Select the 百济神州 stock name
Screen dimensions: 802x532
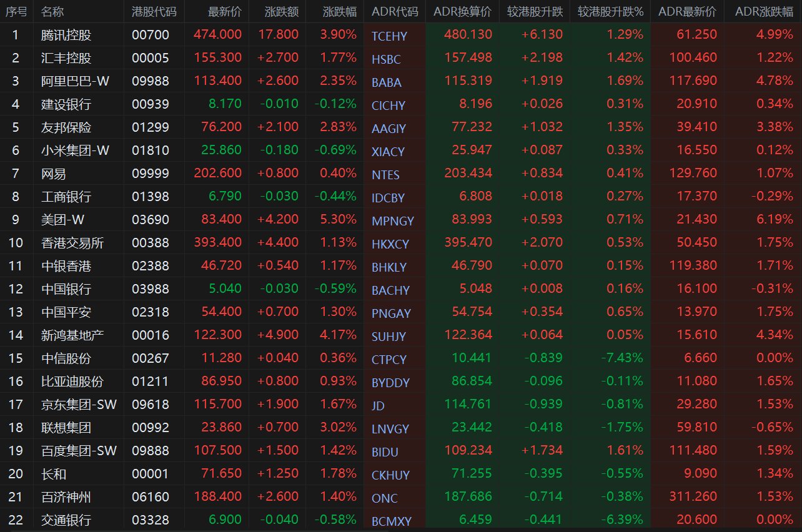[66, 497]
